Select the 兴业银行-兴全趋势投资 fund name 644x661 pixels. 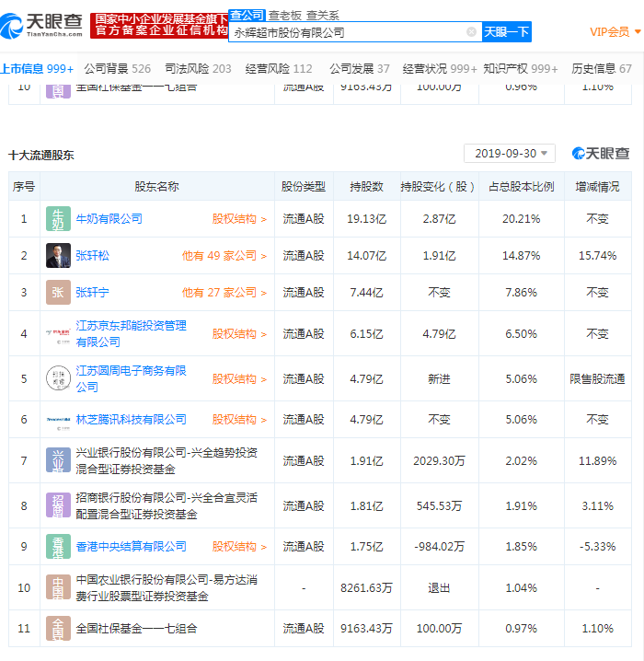[167, 460]
